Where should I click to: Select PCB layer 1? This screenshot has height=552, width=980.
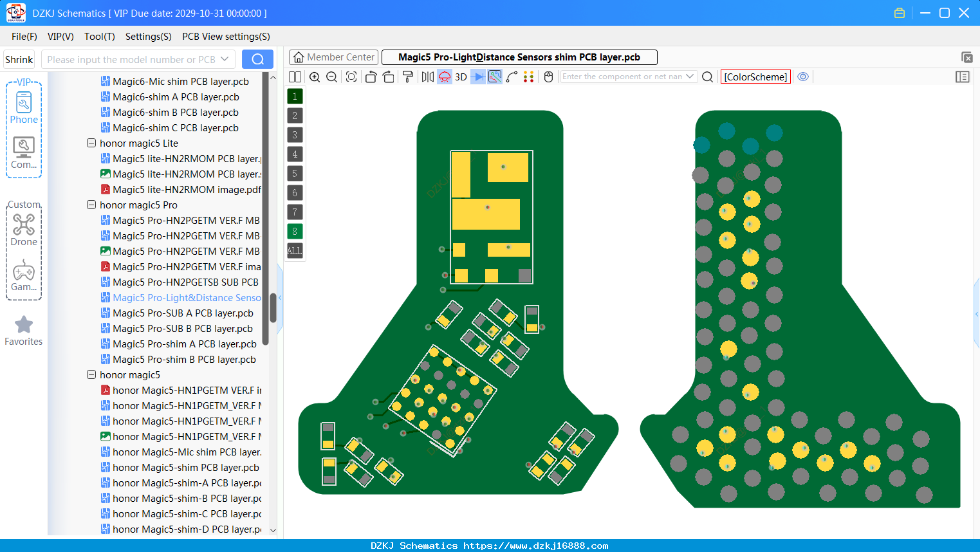click(x=295, y=97)
